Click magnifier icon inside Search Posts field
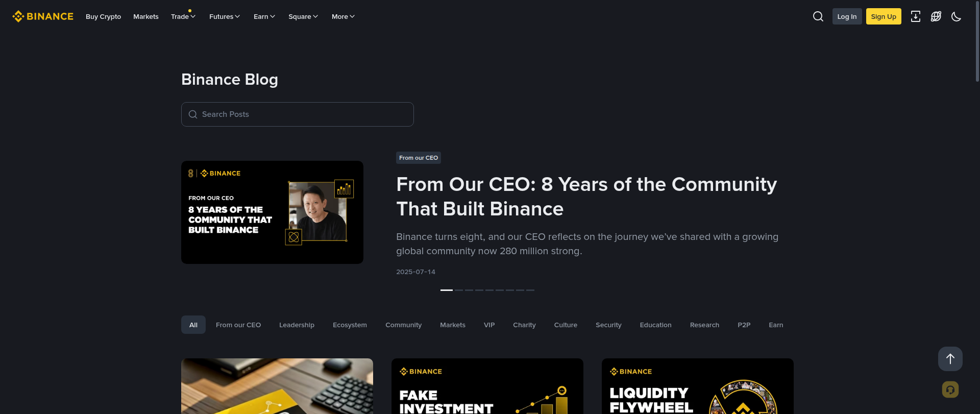This screenshot has height=414, width=980. [x=193, y=114]
